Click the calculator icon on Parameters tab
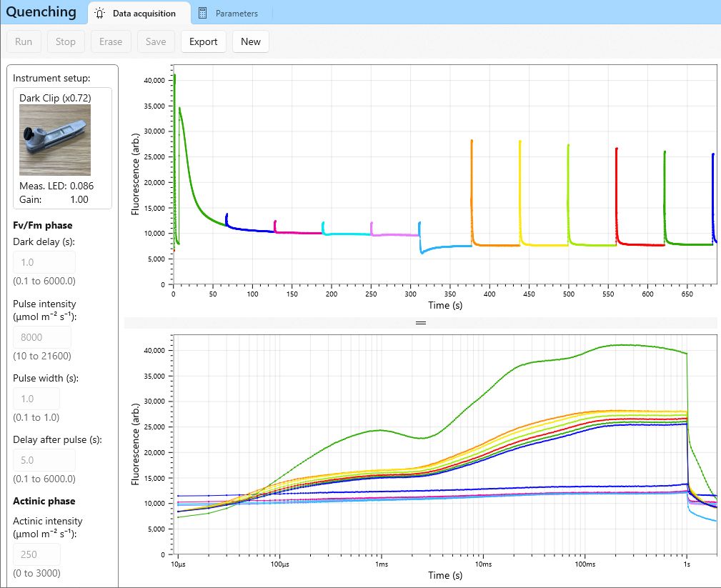This screenshot has height=588, width=721. tap(203, 13)
